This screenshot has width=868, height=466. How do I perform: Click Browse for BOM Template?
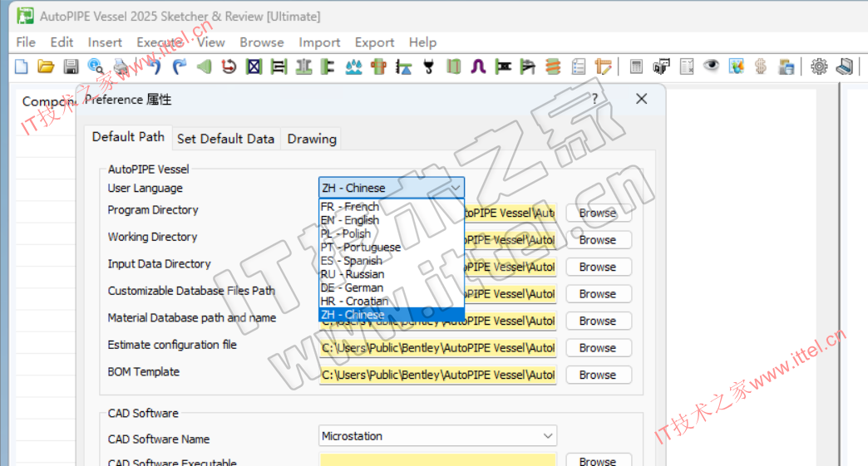tap(598, 375)
